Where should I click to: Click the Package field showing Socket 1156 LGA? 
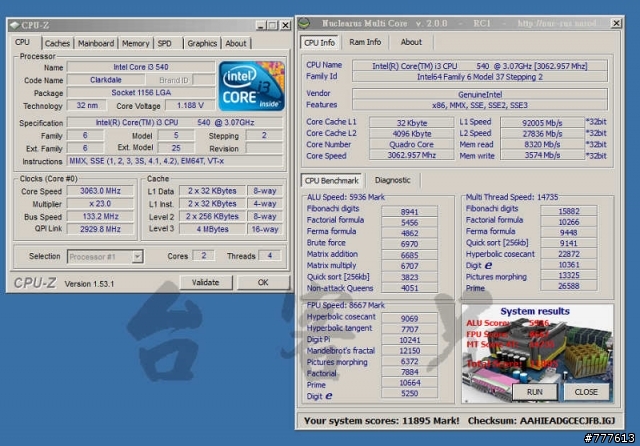click(141, 93)
